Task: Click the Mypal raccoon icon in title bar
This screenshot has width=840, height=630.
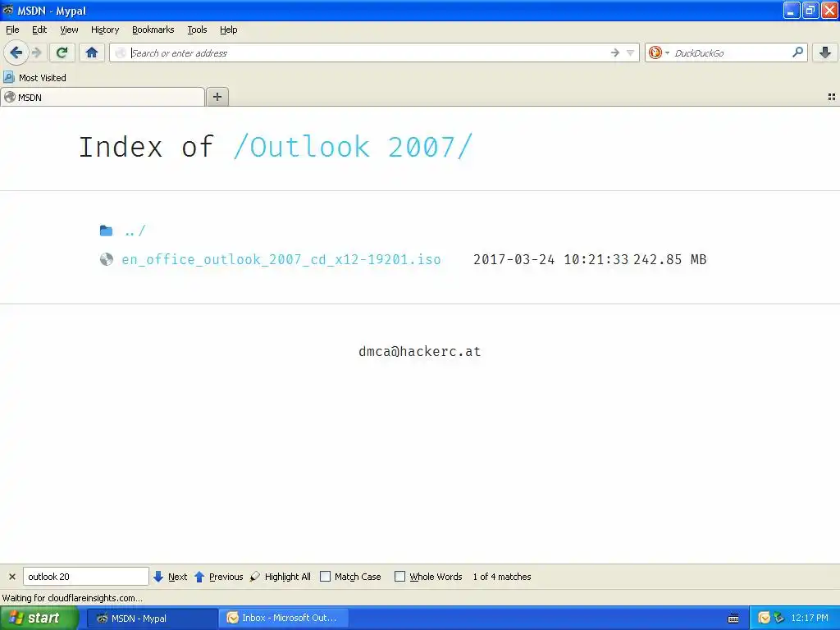Action: 8,10
